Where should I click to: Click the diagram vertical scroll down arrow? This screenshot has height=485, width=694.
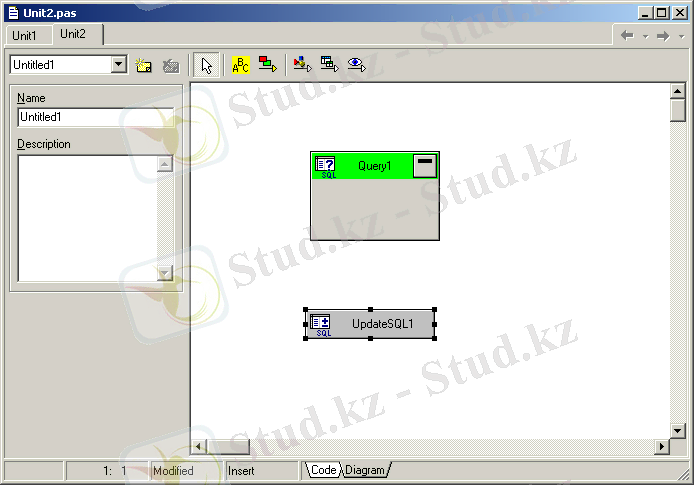(678, 431)
